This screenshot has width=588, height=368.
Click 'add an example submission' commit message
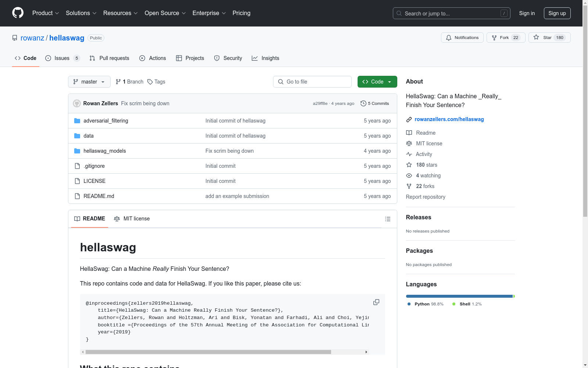(237, 196)
